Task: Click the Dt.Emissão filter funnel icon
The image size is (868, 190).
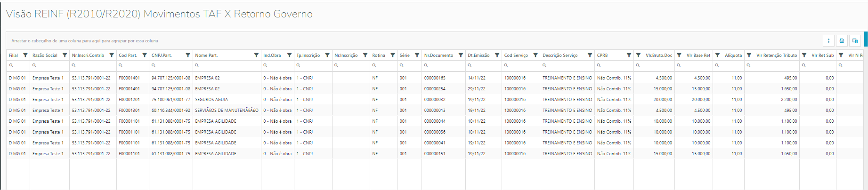Action: tap(496, 55)
